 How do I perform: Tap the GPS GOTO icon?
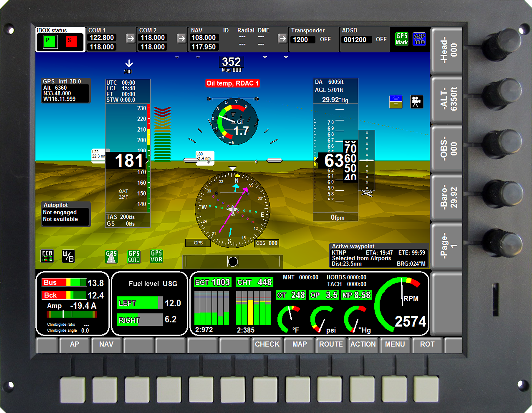click(134, 256)
